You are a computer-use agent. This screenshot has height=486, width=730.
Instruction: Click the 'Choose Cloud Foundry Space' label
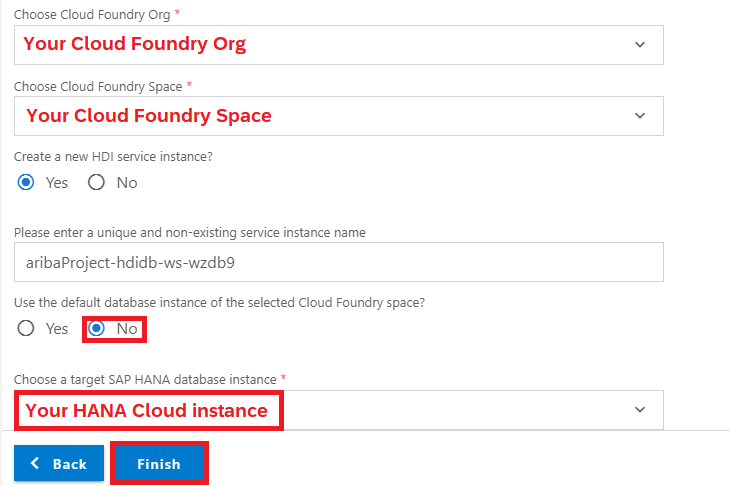point(98,87)
